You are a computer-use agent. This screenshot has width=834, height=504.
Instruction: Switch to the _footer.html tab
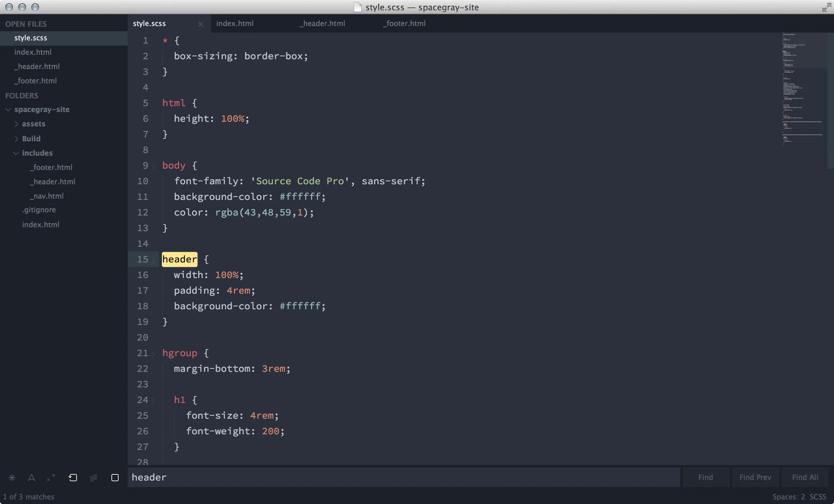404,23
